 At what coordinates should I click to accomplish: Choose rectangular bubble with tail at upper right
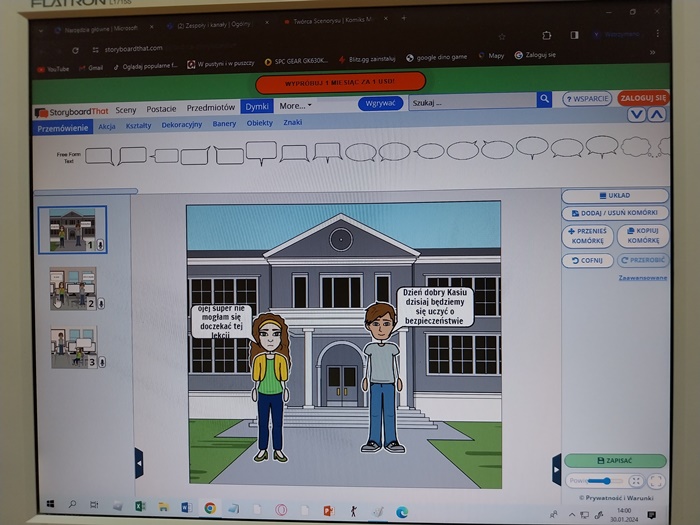click(195, 155)
